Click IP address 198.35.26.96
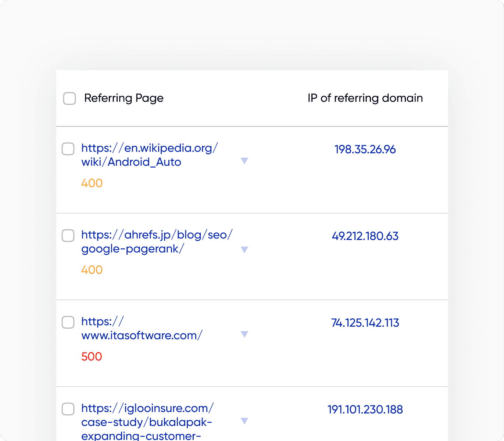The image size is (504, 441). pyautogui.click(x=365, y=150)
